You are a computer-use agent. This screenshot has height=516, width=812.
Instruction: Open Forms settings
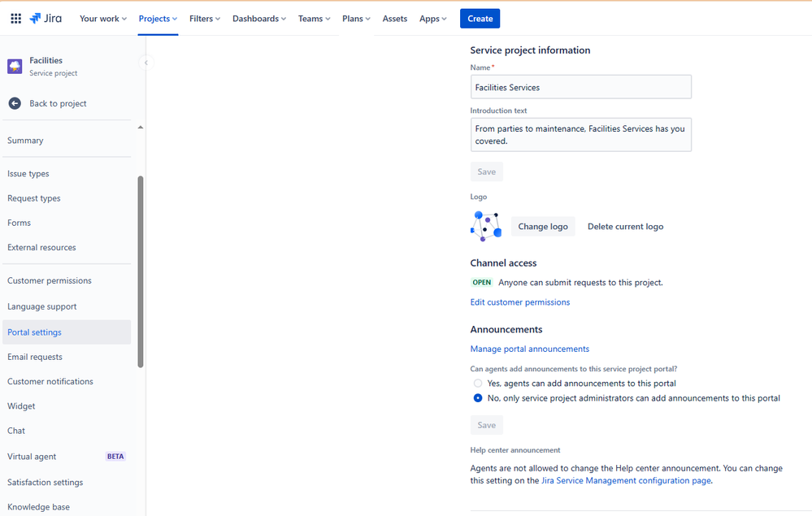[67, 223]
